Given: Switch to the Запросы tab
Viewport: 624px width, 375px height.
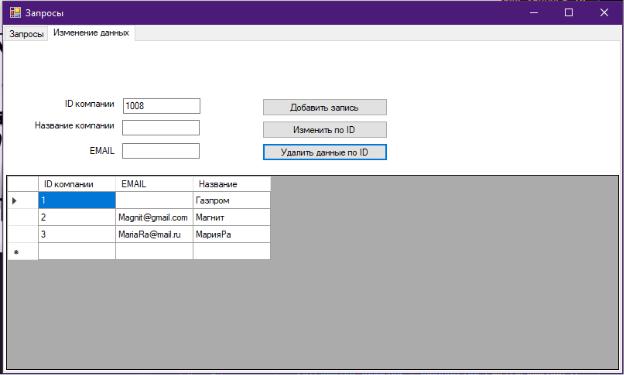Looking at the screenshot, I should pos(26,34).
